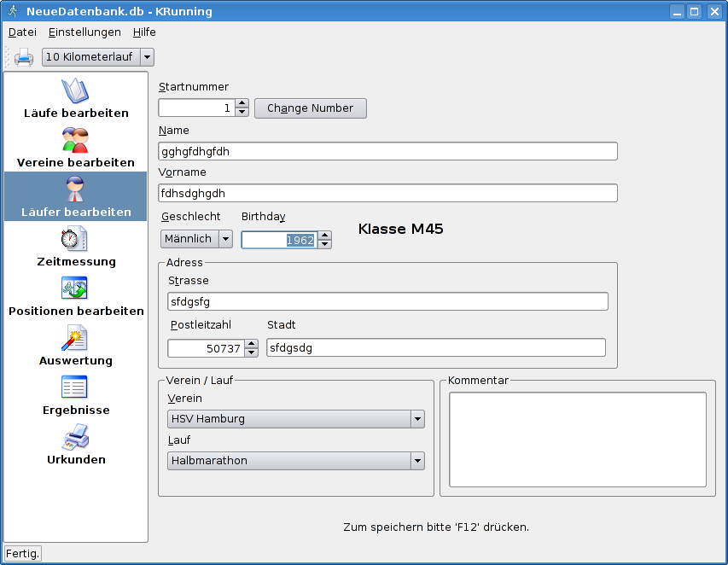
Task: Open the Urkunden printer icon
Action: click(76, 437)
